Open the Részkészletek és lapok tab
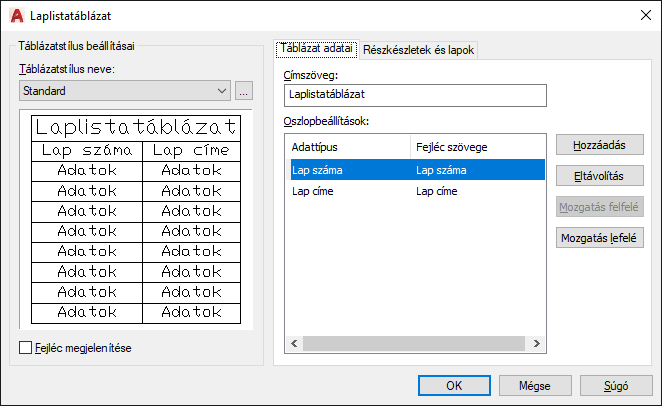This screenshot has width=662, height=406. click(419, 49)
